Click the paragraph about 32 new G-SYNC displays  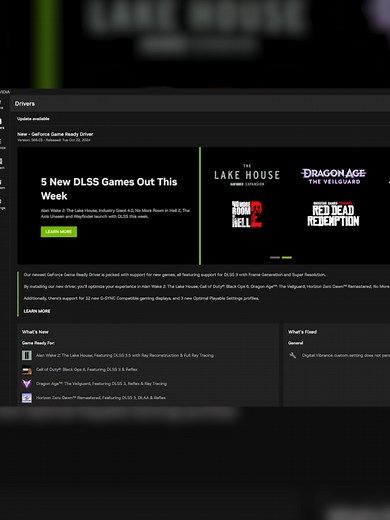[141, 298]
